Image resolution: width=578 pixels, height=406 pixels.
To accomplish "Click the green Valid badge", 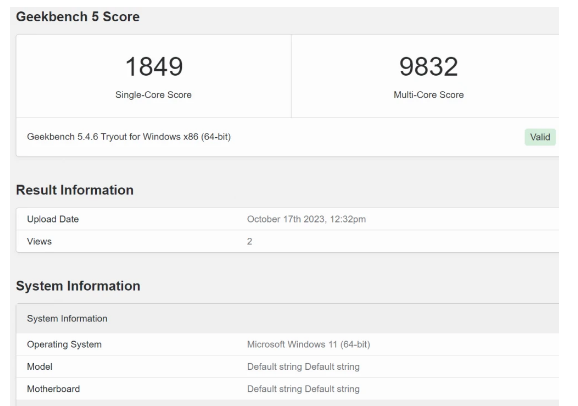I will [540, 137].
